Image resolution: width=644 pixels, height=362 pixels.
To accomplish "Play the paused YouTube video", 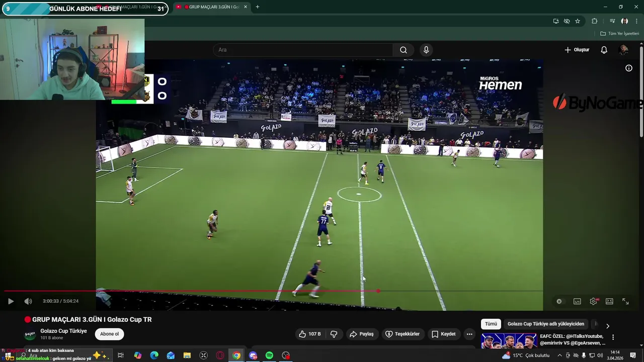I will [x=11, y=301].
